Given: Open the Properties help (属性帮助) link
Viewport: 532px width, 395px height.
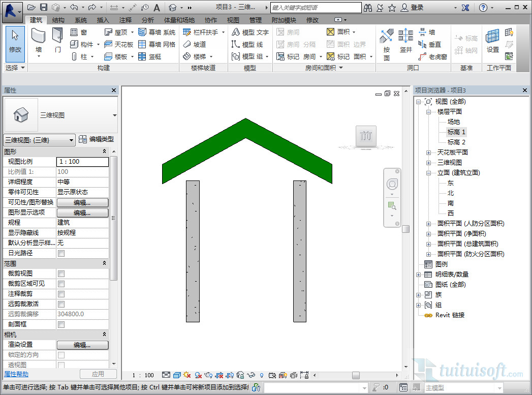Looking at the screenshot, I should [x=16, y=374].
